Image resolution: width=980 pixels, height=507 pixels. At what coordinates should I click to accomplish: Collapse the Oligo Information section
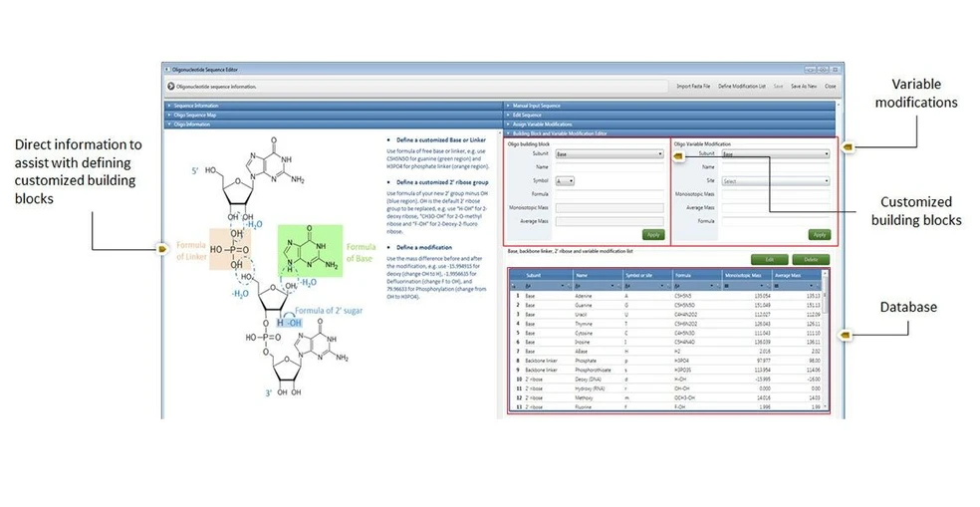333,124
